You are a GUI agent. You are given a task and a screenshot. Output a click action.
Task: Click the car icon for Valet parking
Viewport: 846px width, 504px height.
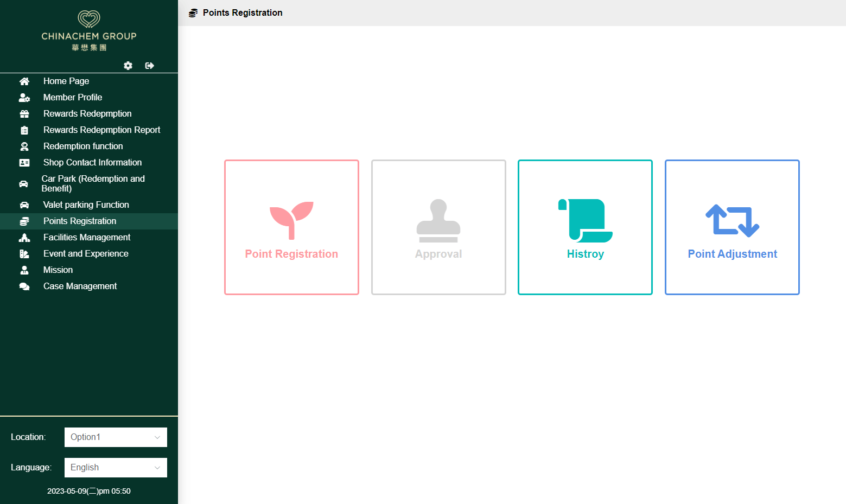[x=24, y=205]
